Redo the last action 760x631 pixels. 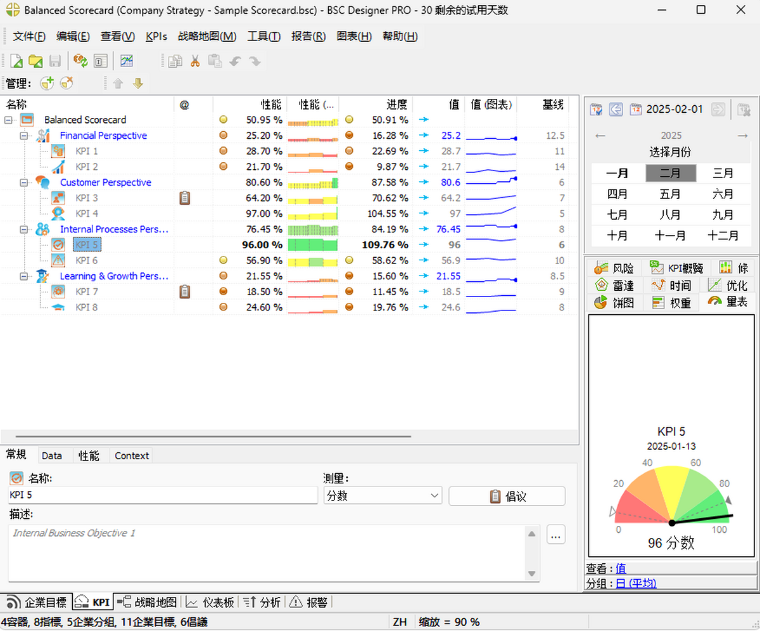254,61
